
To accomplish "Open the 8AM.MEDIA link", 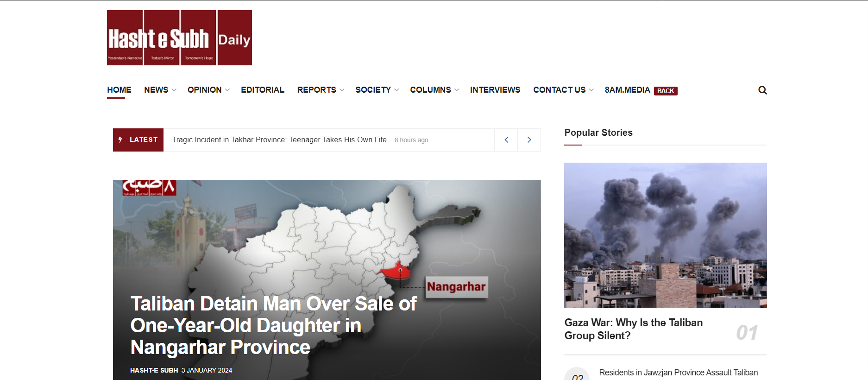I will pyautogui.click(x=627, y=90).
